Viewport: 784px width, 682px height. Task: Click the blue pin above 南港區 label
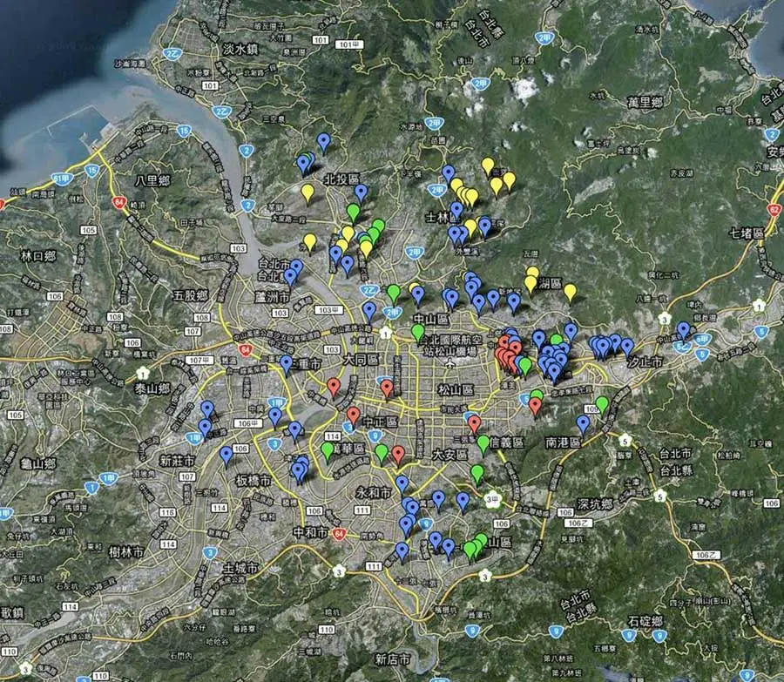tap(583, 424)
